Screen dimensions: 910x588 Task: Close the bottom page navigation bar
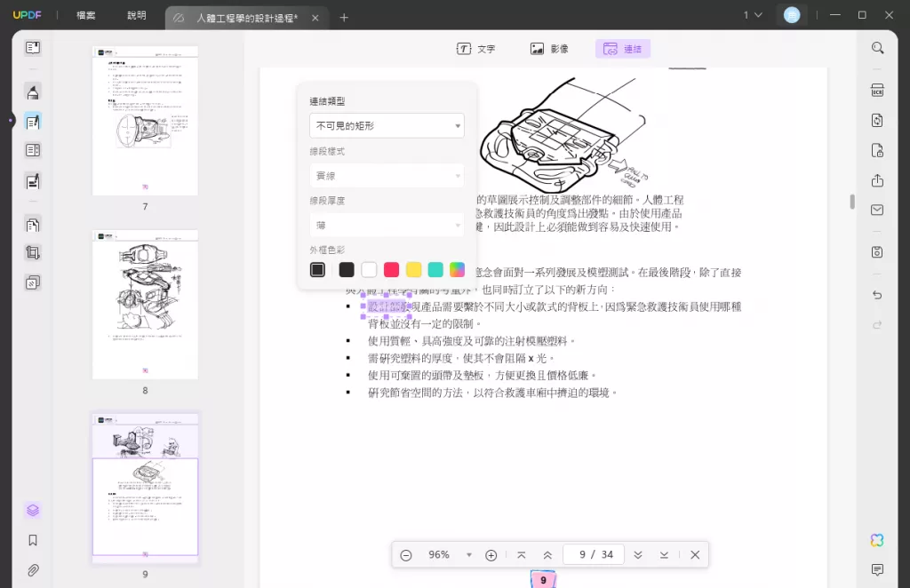pos(695,555)
